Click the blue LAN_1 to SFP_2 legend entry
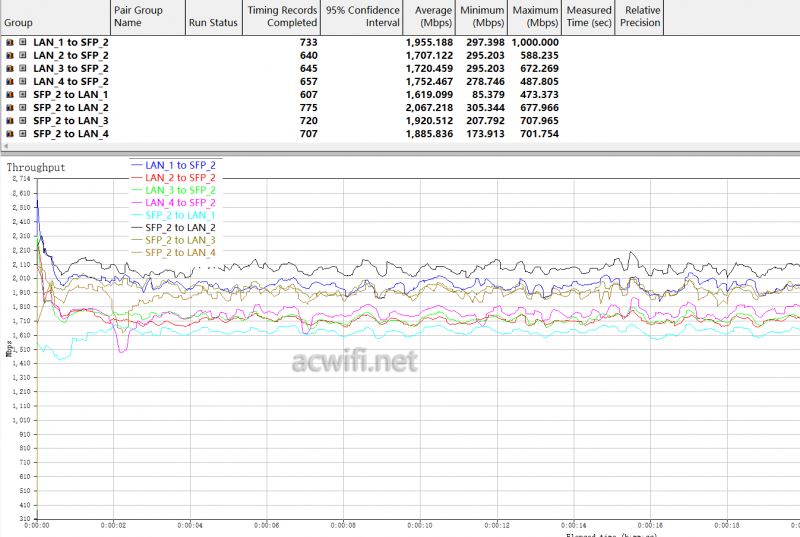Viewport: 800px width, 537px height. pos(180,164)
